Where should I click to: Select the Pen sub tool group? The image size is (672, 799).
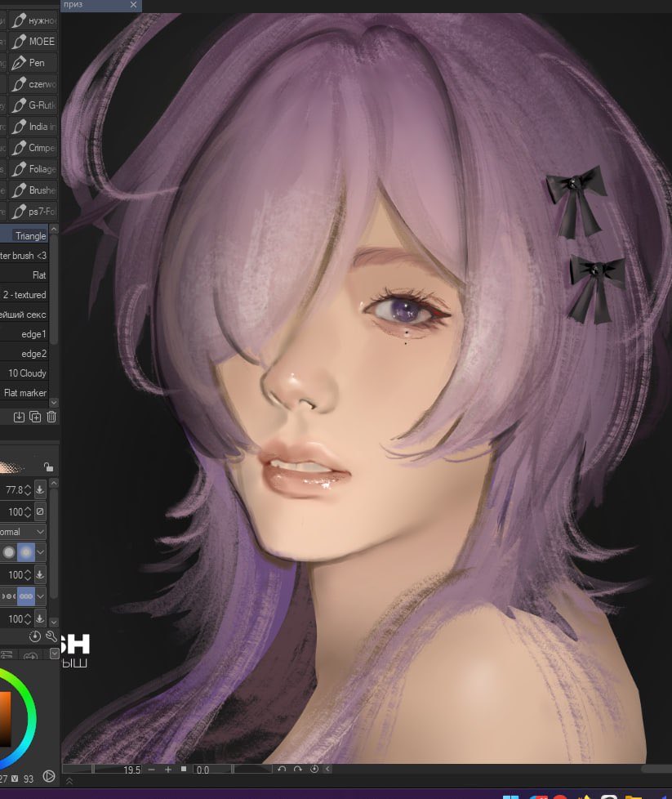[33, 63]
